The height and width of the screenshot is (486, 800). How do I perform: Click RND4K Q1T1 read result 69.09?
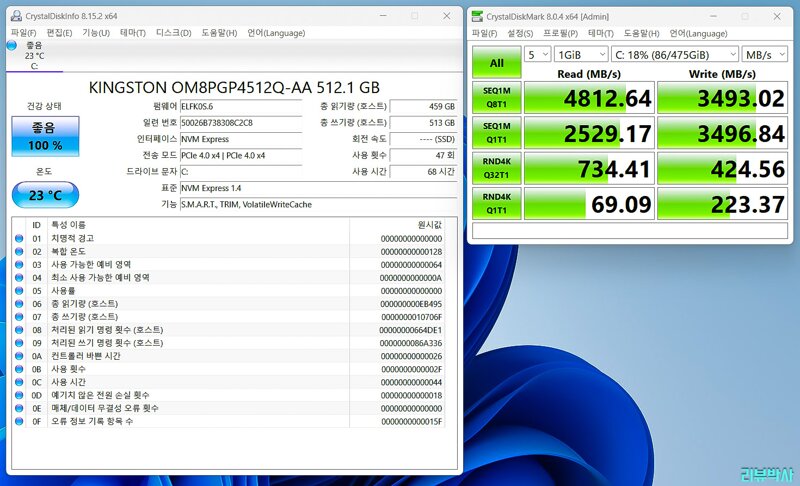[589, 203]
